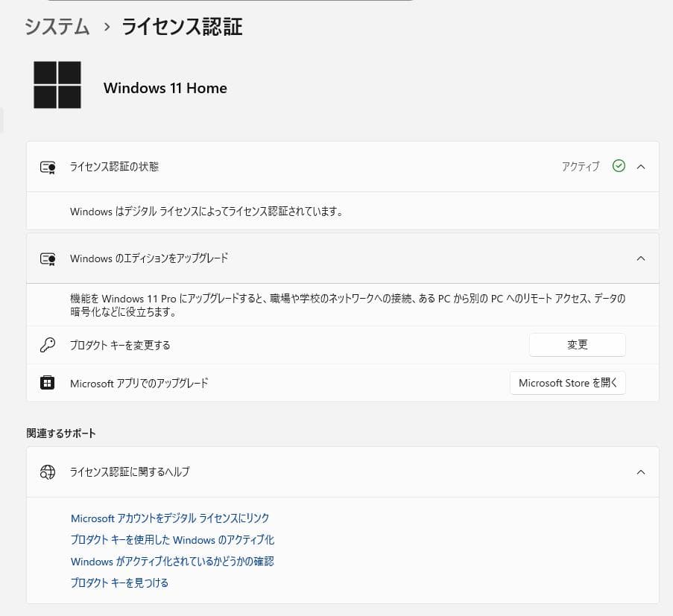Click the Microsoft アプリでのアップグレード row label
This screenshot has width=673, height=616.
[x=139, y=384]
